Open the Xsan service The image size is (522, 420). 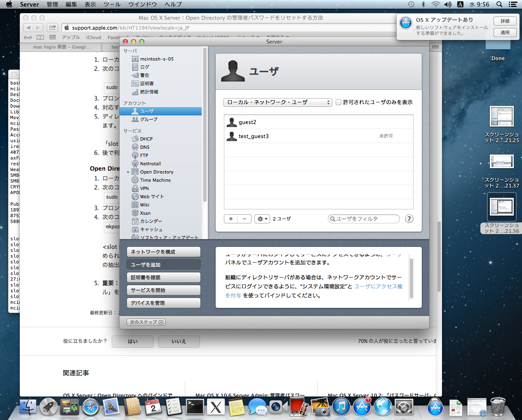click(x=141, y=213)
